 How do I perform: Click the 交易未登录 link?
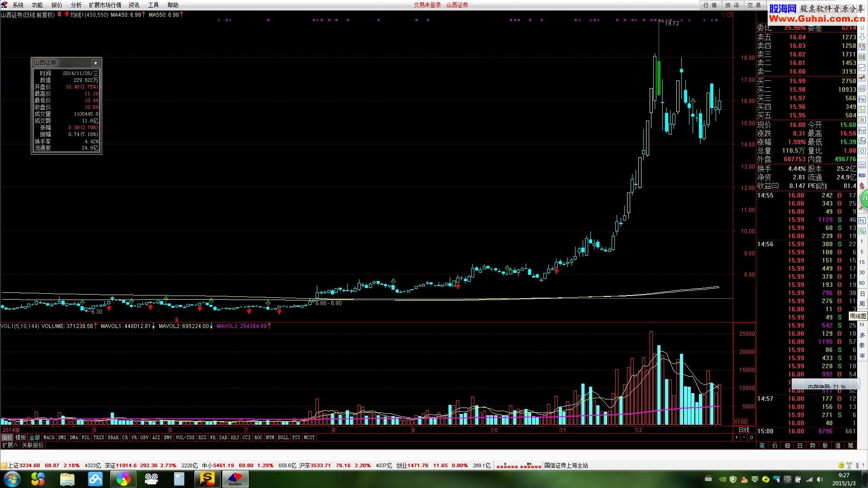pyautogui.click(x=427, y=5)
